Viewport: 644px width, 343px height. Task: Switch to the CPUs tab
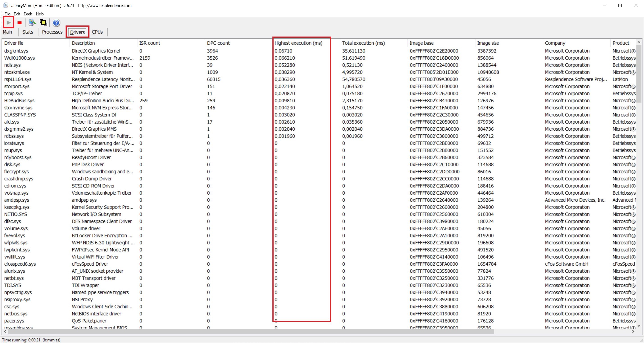click(97, 32)
